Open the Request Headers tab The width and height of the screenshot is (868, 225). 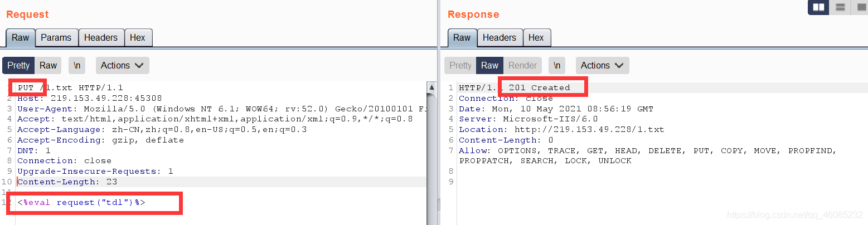point(101,38)
